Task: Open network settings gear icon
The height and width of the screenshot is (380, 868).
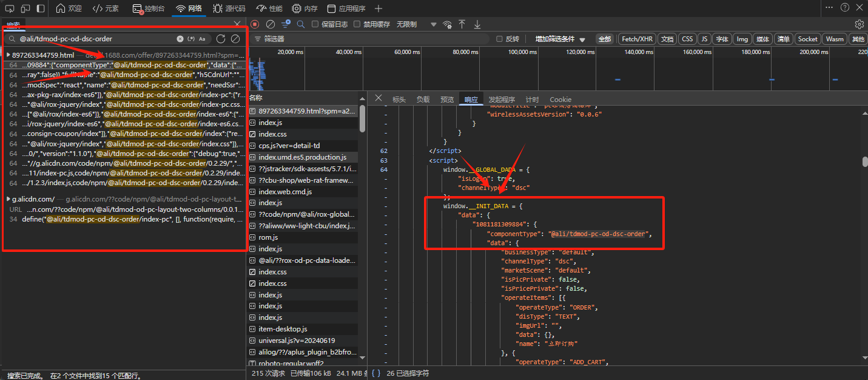Action: pos(859,24)
